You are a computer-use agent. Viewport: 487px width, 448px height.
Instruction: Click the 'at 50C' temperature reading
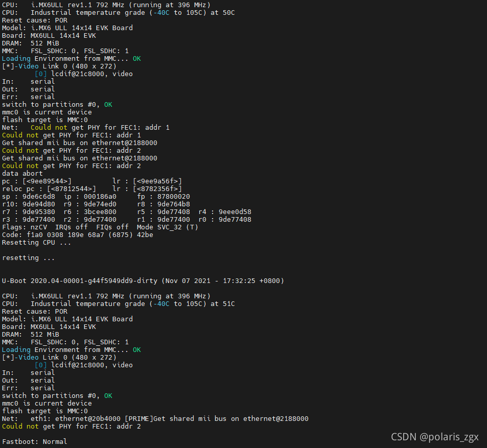[x=223, y=12]
